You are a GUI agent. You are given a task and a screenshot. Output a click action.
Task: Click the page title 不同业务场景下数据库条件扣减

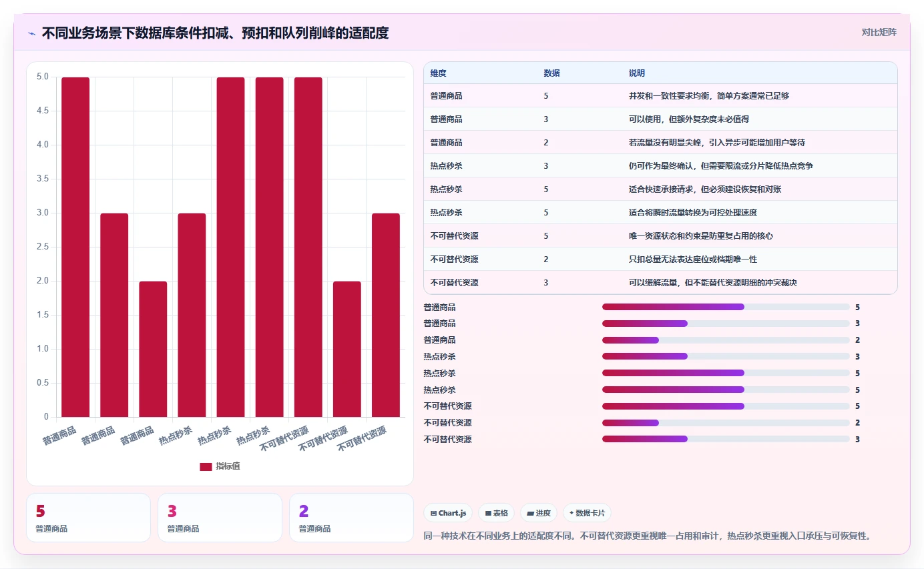pos(215,33)
